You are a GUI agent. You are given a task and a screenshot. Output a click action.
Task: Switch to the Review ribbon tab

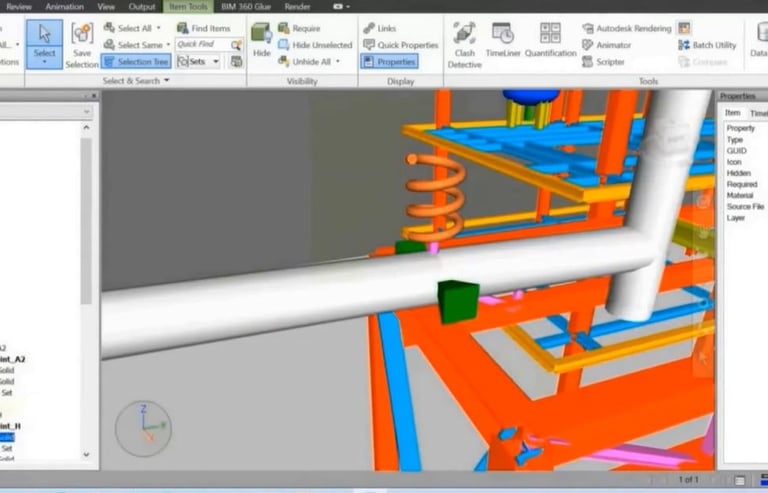point(19,6)
